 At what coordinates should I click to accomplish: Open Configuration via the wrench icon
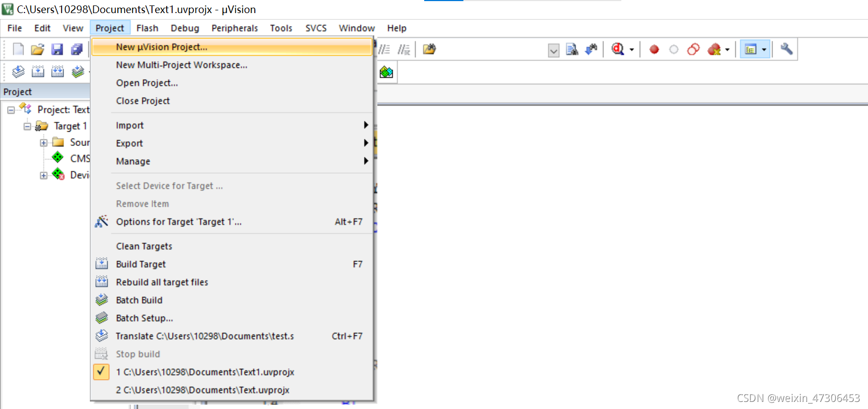point(786,49)
